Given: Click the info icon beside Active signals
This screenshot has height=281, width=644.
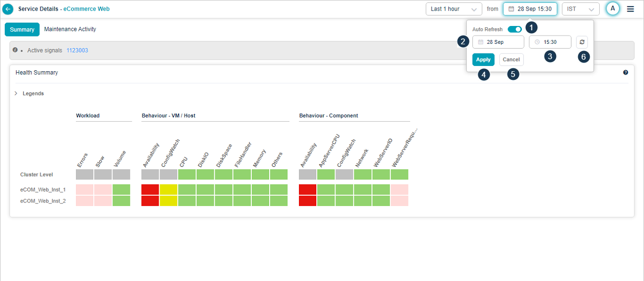Looking at the screenshot, I should [15, 50].
